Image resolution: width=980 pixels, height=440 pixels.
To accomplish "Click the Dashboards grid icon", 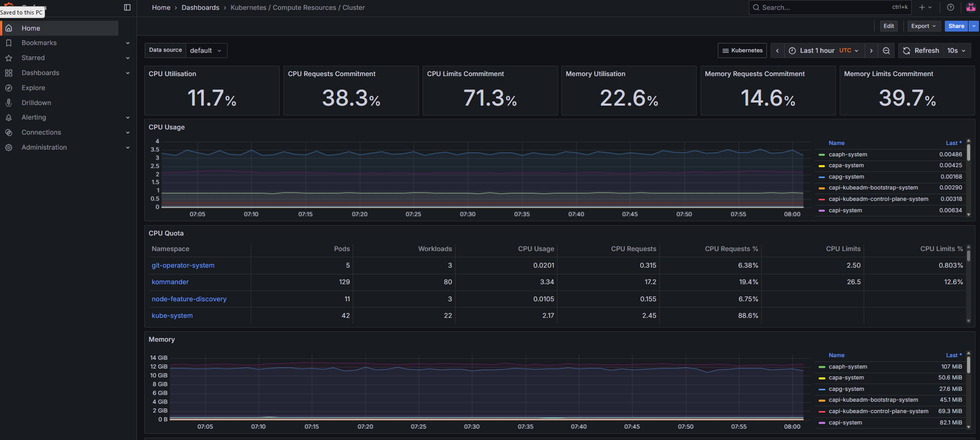I will (x=9, y=73).
